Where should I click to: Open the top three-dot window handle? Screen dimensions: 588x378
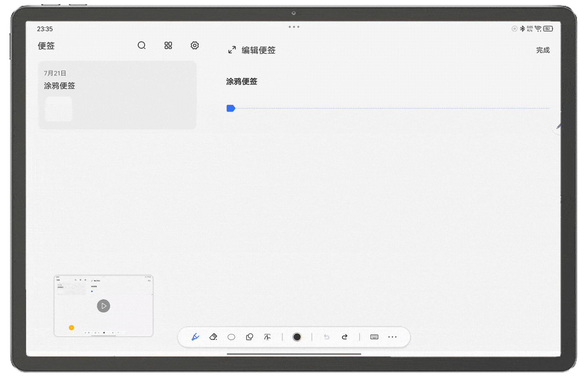294,27
